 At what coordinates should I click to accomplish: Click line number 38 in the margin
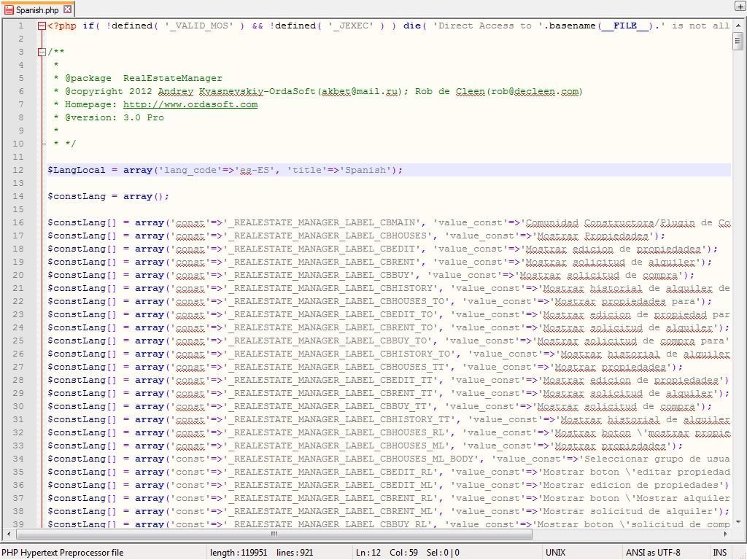18,511
